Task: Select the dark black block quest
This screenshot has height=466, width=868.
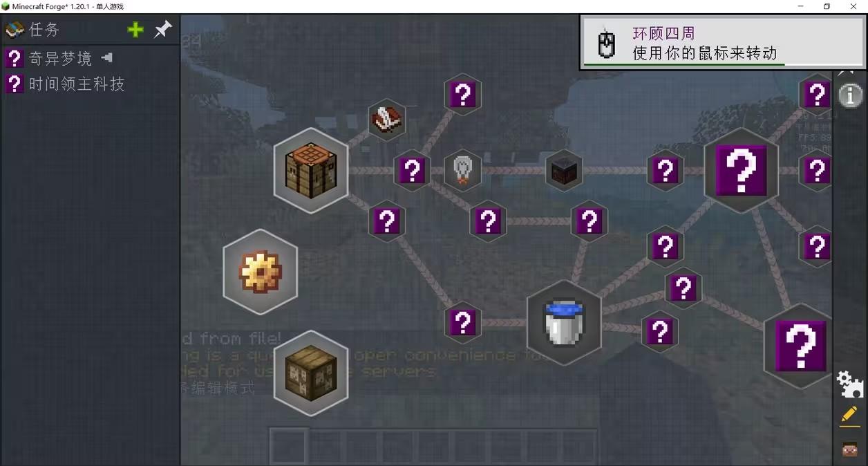Action: (564, 170)
